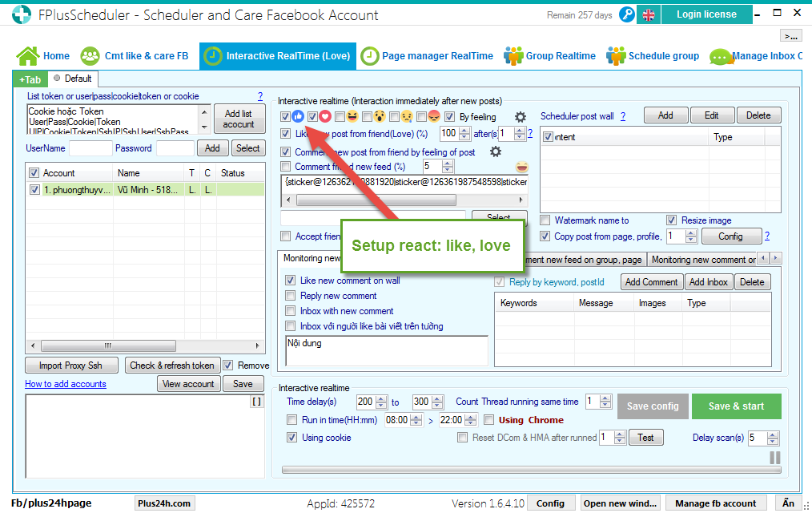Toggle Comment friend new feed checkbox
This screenshot has width=812, height=513.
285,167
